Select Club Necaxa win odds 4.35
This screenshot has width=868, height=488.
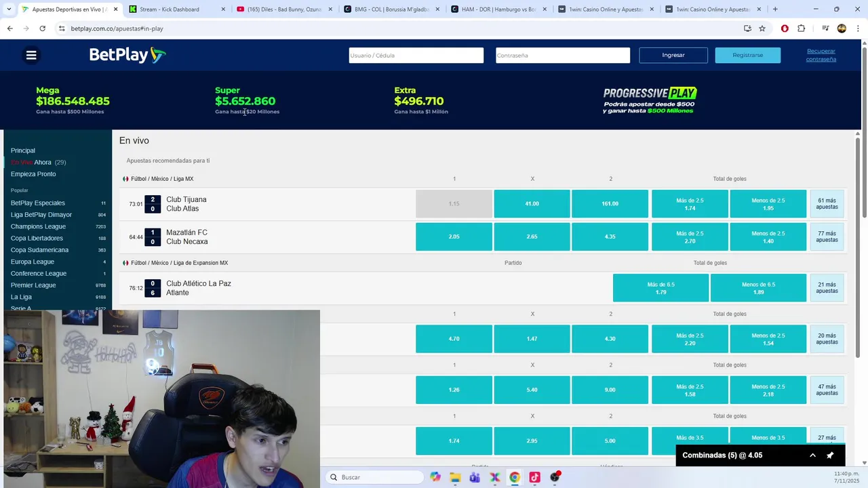610,237
